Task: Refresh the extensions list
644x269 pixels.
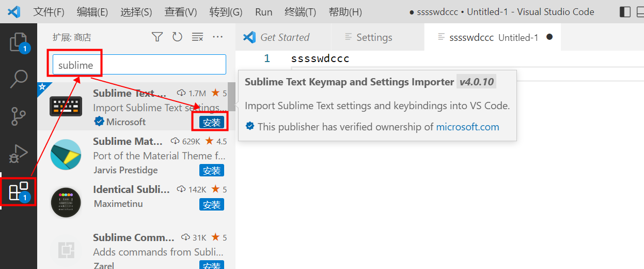Action: pos(177,37)
